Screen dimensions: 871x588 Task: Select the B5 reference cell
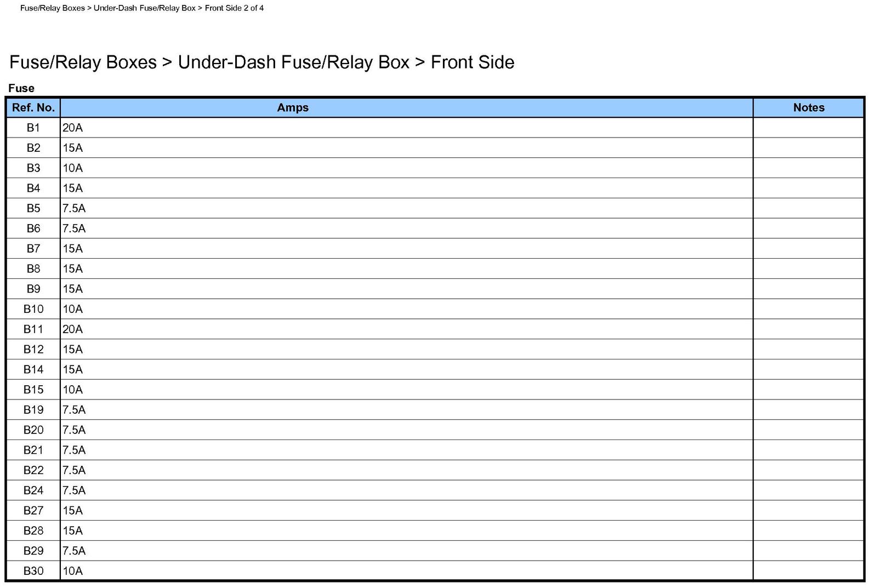click(x=33, y=208)
